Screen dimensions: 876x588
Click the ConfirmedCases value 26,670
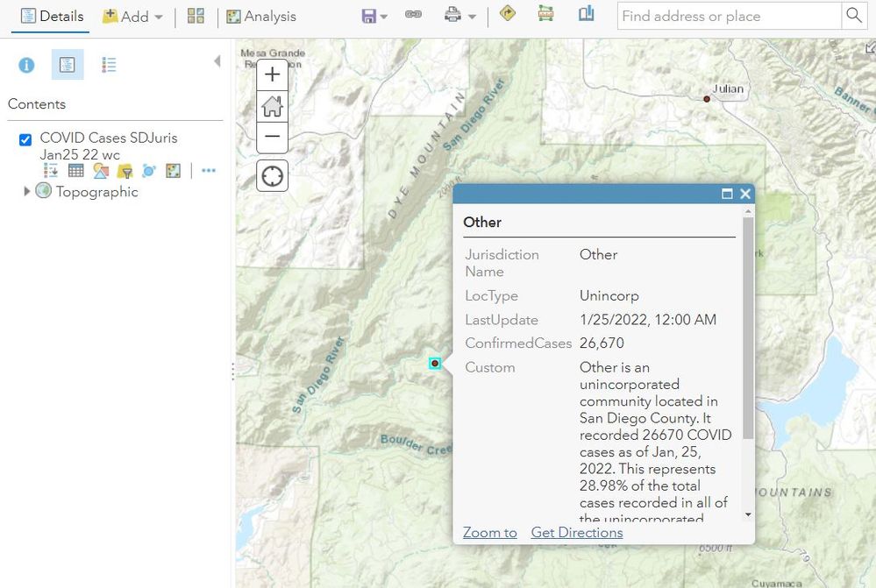602,343
